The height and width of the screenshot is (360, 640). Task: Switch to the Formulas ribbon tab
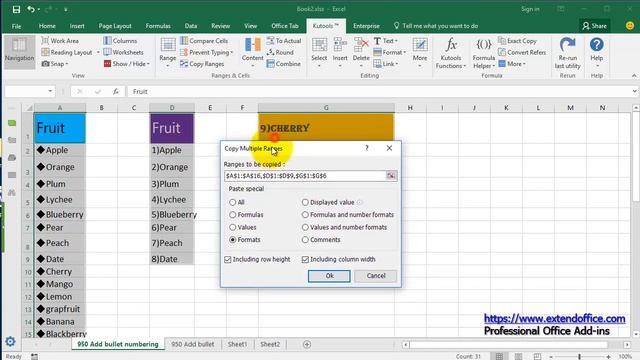click(158, 26)
